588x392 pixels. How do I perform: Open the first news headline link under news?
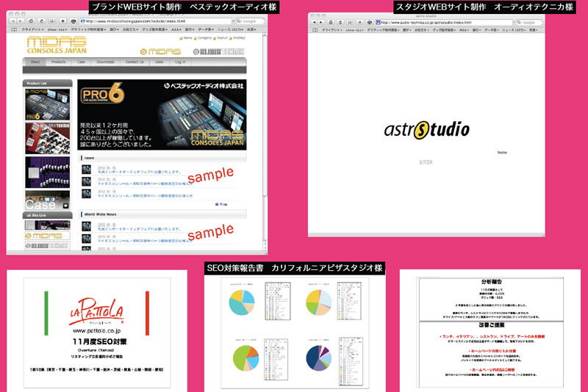click(x=140, y=172)
